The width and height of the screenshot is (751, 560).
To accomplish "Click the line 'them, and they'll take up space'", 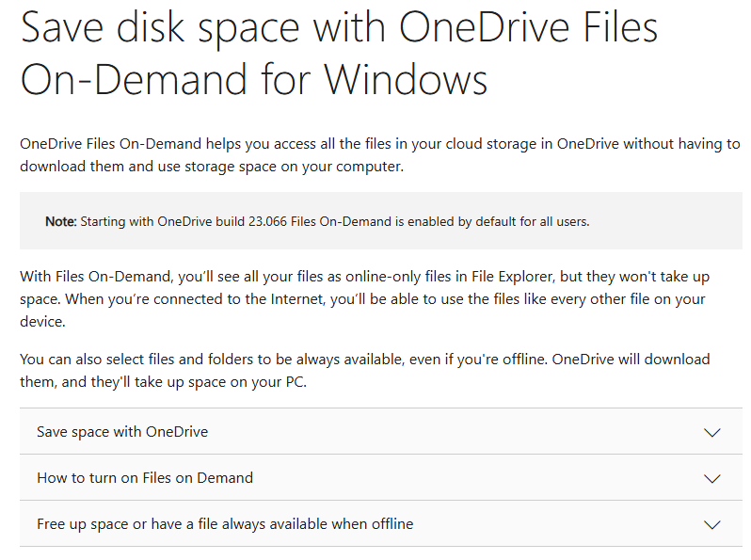I will [163, 382].
